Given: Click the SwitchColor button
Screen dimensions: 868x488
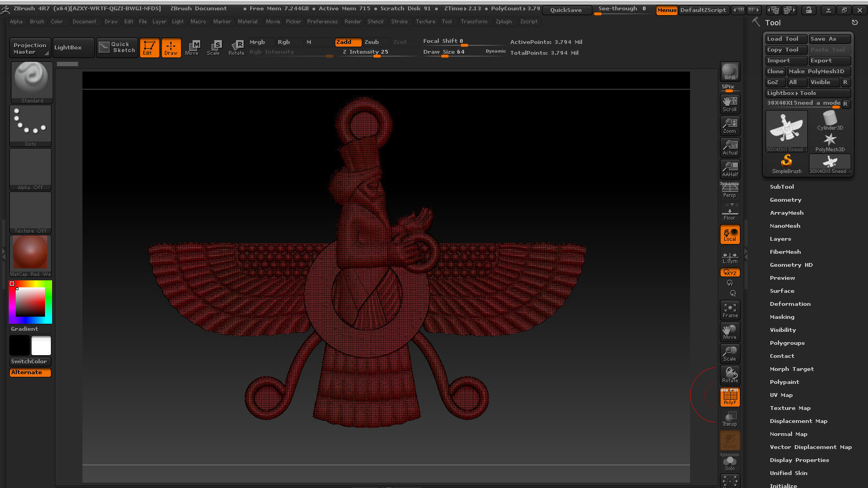Looking at the screenshot, I should (30, 362).
